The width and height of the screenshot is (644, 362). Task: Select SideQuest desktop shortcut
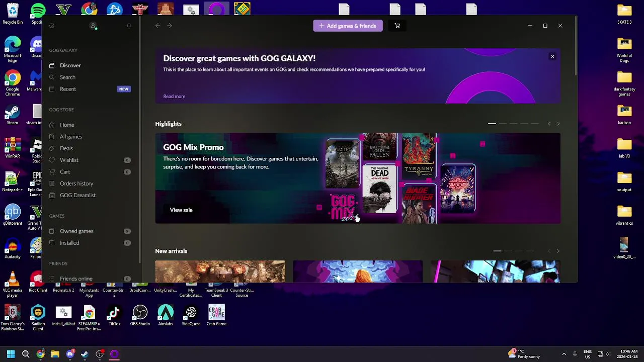(191, 316)
